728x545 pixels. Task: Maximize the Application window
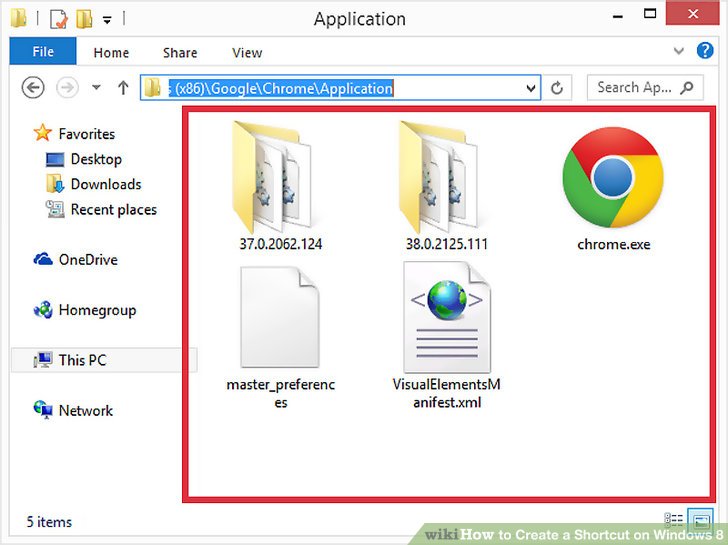tap(650, 14)
